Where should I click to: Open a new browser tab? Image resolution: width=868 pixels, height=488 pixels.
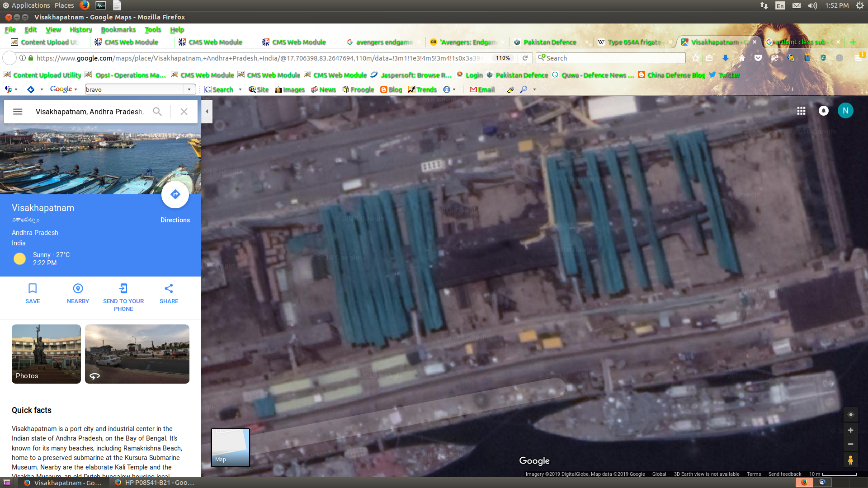pyautogui.click(x=853, y=42)
